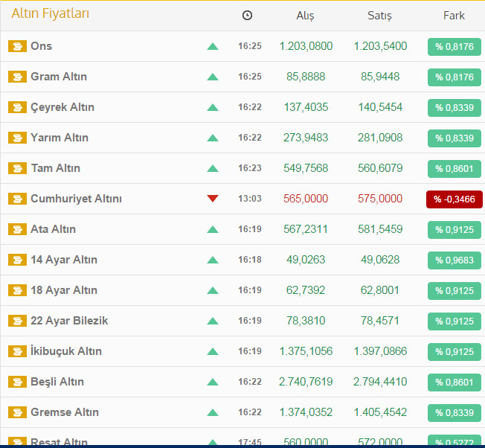Viewport: 485px width, 448px height.
Task: Click the green up arrow in Tam Altın row
Action: (213, 169)
